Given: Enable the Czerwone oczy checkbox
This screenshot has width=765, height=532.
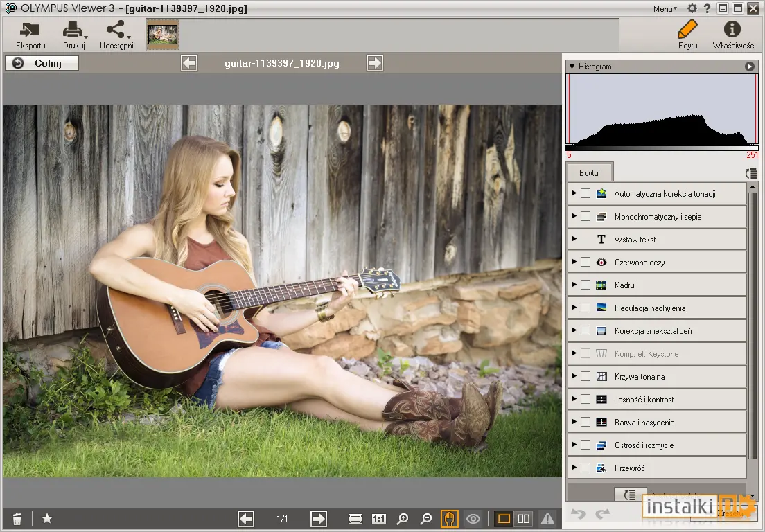Looking at the screenshot, I should click(586, 263).
